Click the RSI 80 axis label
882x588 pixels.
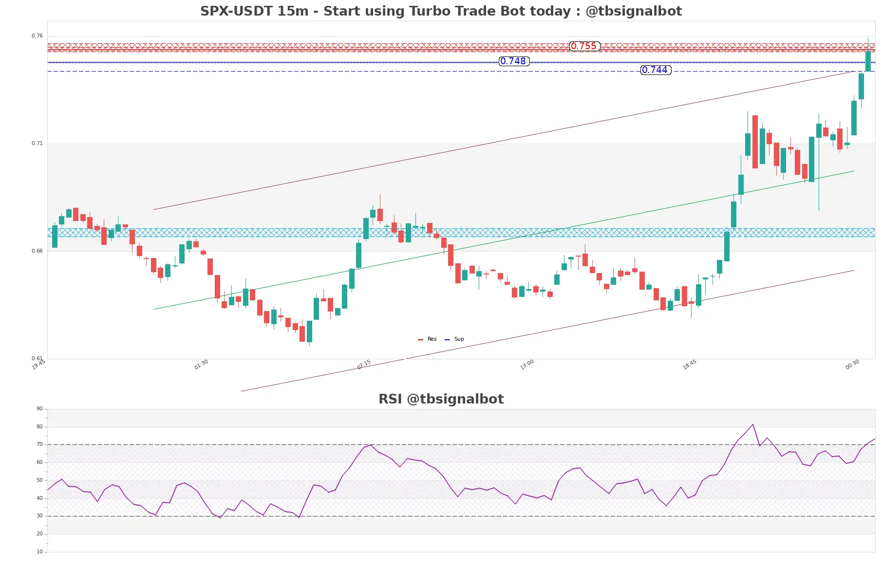click(39, 427)
